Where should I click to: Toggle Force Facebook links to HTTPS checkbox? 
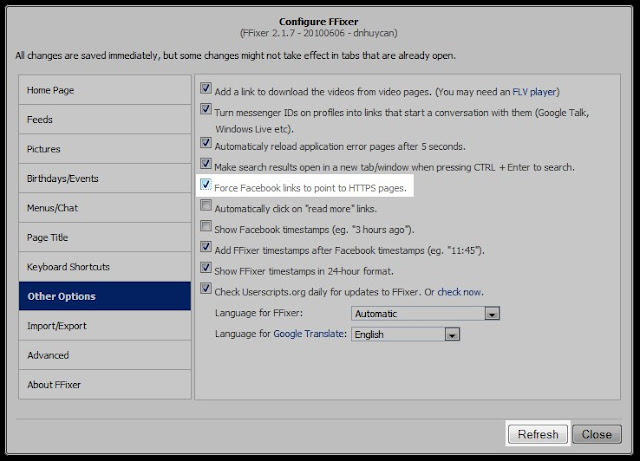point(206,185)
